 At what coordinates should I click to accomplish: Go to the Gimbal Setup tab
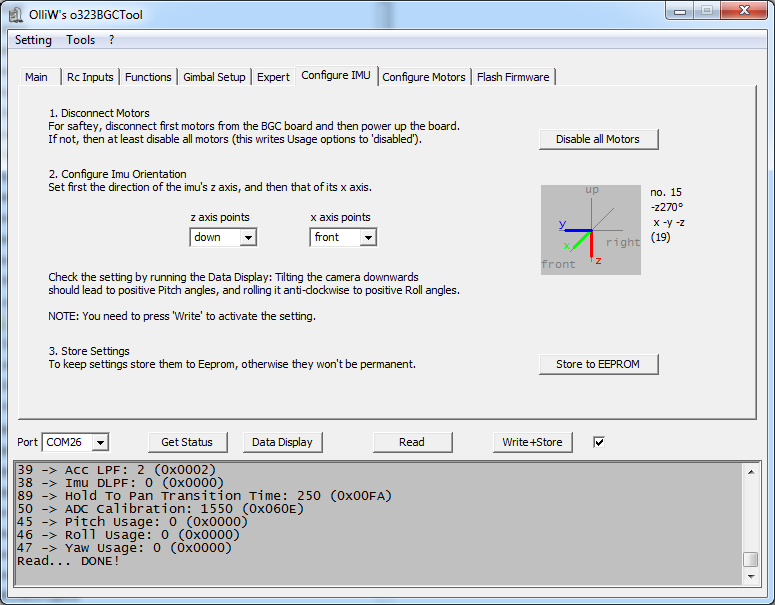(x=213, y=77)
